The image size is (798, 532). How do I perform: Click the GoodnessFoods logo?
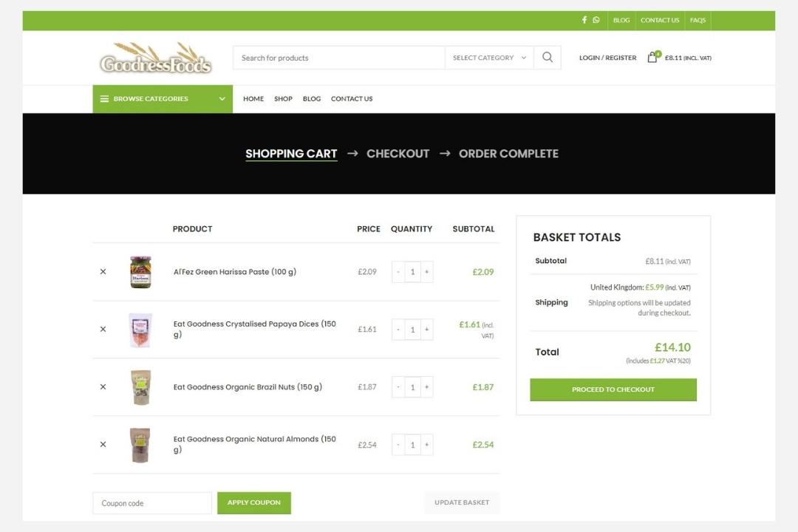156,58
